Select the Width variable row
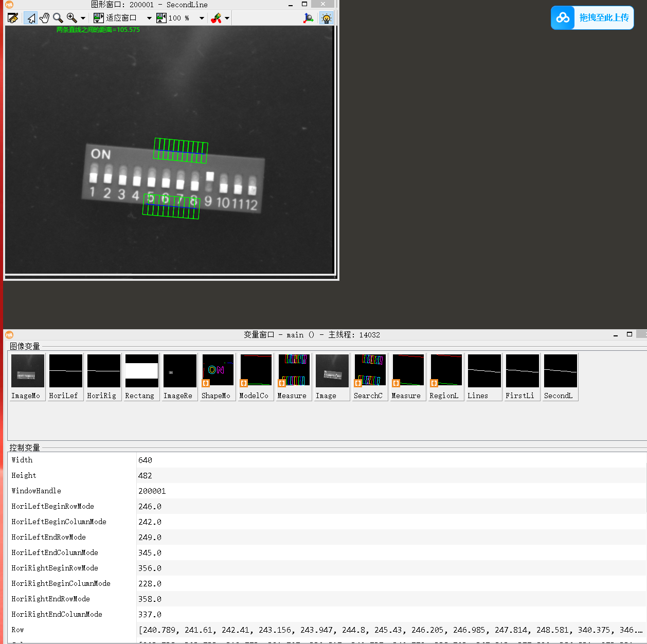This screenshot has width=647, height=644. 327,460
